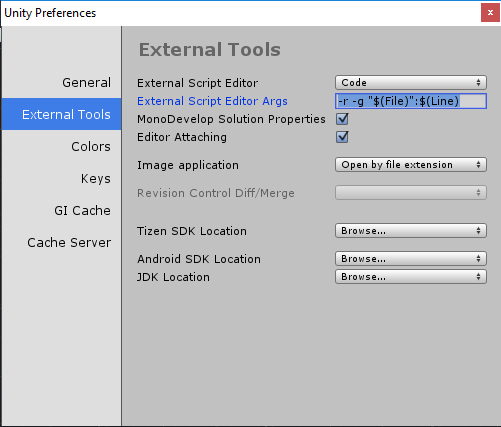Click the MonoDevelop Solution Properties label
This screenshot has height=427, width=501.
coord(231,119)
